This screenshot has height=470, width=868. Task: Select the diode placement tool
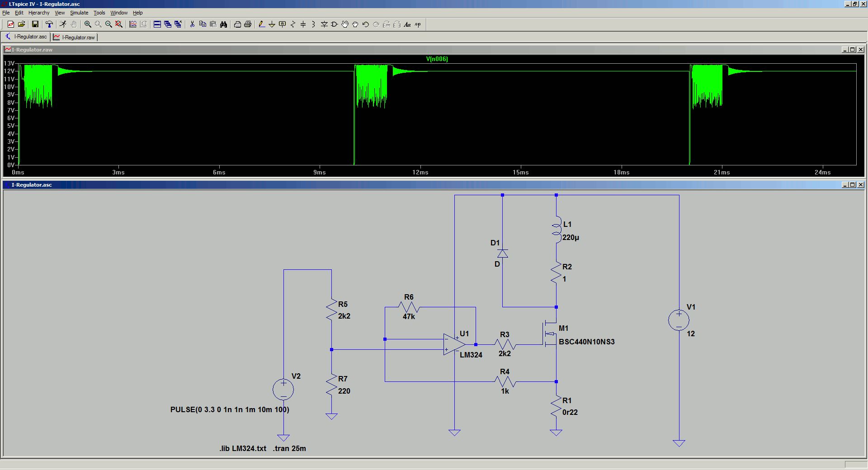click(x=324, y=24)
